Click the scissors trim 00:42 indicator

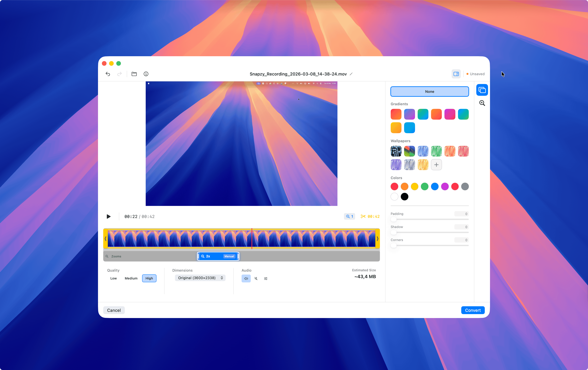[x=370, y=217]
